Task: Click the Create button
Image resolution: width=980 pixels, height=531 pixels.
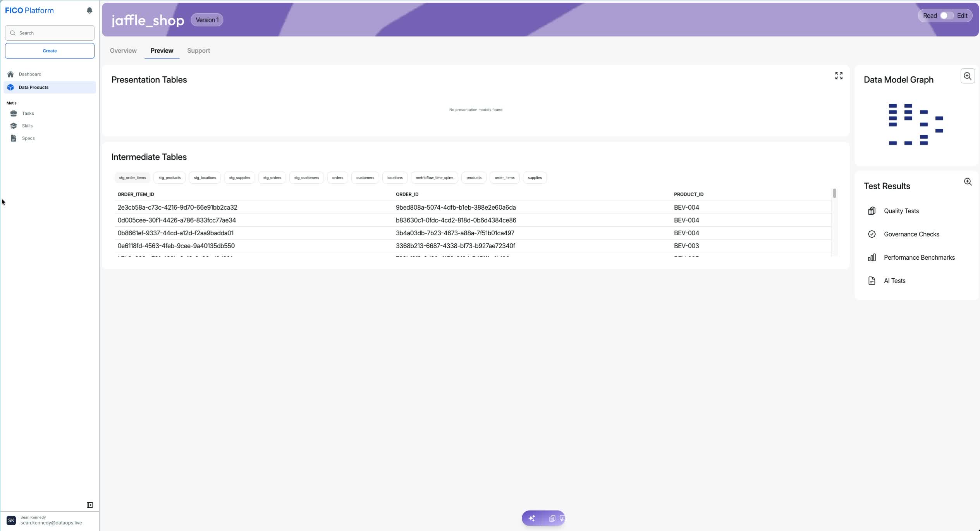Action: click(x=50, y=51)
